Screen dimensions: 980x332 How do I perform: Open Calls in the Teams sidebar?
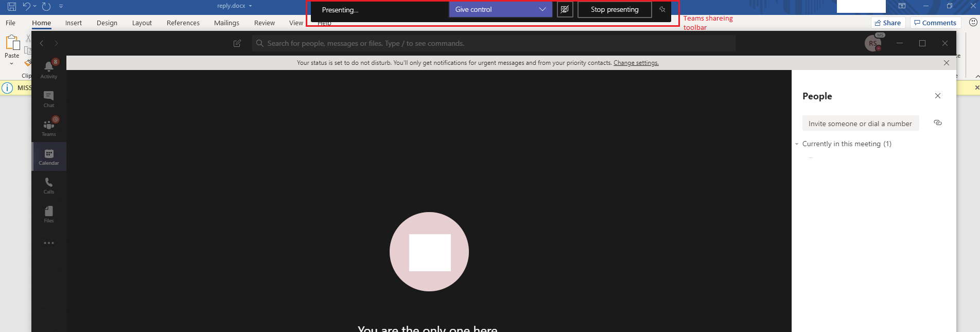tap(49, 185)
